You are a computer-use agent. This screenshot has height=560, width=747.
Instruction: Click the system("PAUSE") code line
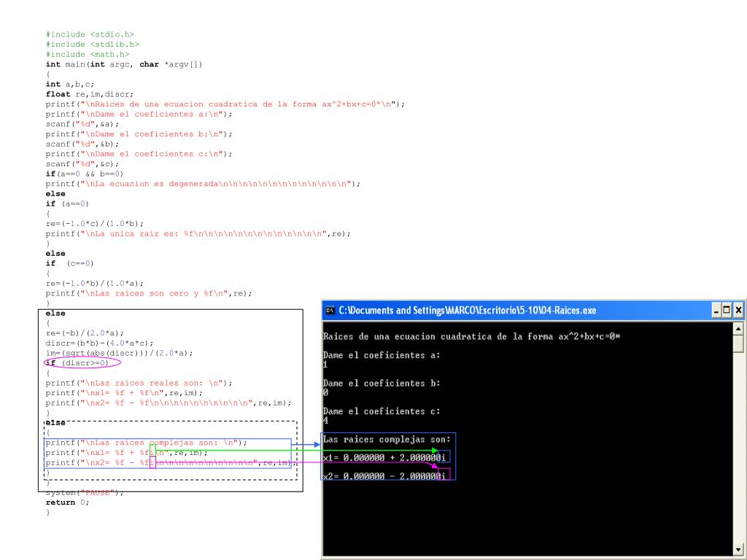(x=85, y=493)
